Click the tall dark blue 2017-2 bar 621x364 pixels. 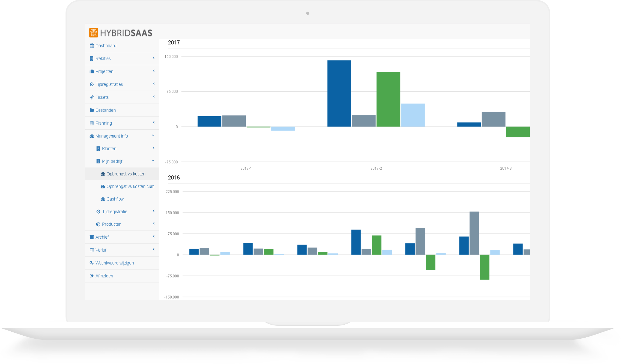point(339,93)
